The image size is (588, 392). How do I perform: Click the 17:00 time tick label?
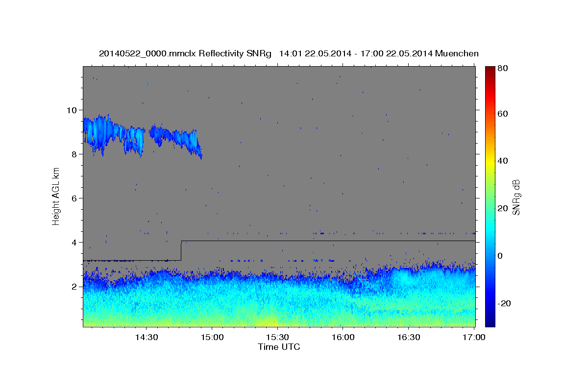click(474, 338)
